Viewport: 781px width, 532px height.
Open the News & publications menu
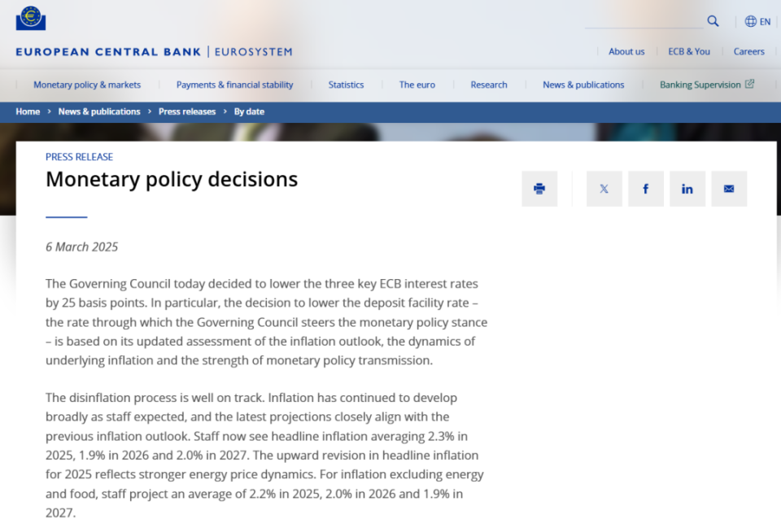click(583, 85)
